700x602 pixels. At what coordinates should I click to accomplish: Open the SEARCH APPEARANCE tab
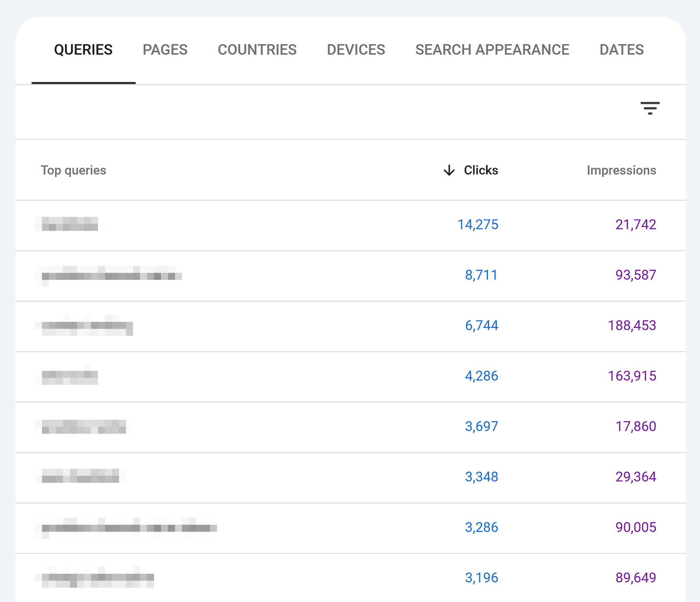(492, 50)
